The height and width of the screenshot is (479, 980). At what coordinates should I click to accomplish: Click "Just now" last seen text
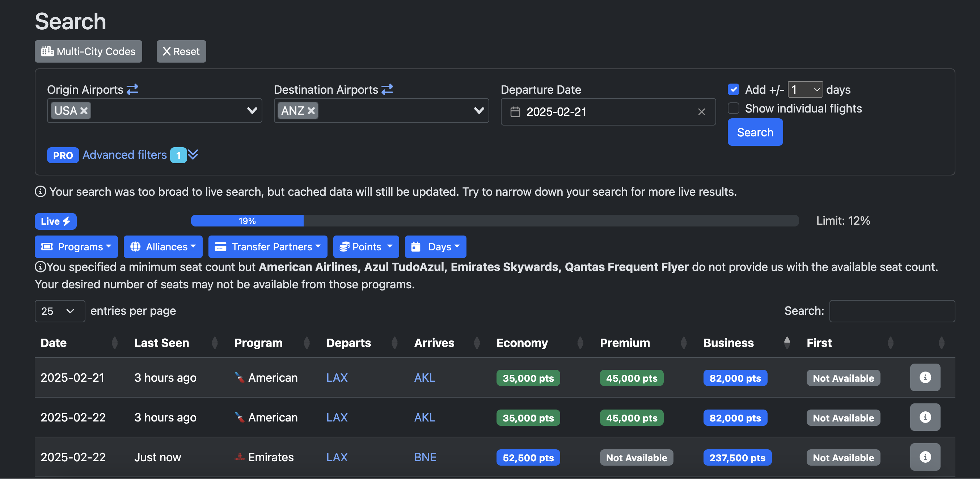coord(157,457)
